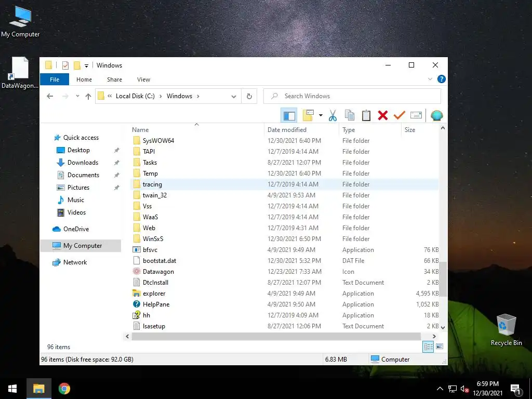Click the Properties icon in title bar
Image resolution: width=532 pixels, height=399 pixels.
(x=65, y=65)
